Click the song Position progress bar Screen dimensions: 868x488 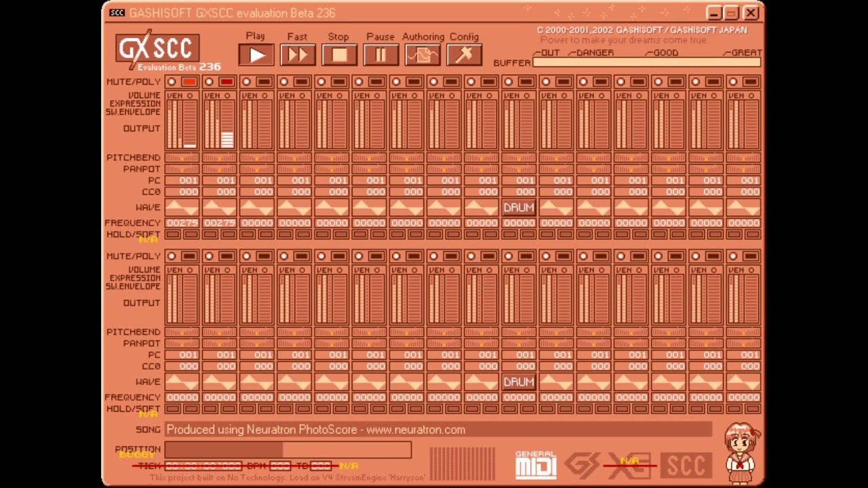(x=288, y=450)
